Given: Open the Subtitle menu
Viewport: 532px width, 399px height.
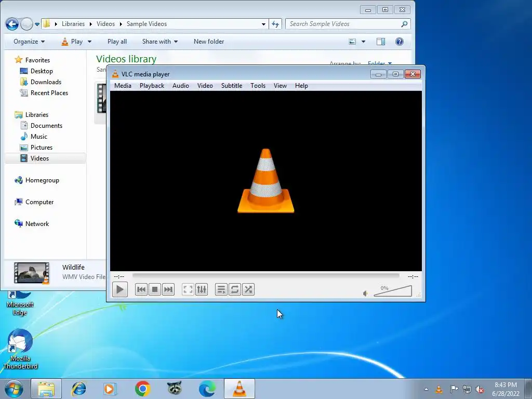Looking at the screenshot, I should pos(231,86).
